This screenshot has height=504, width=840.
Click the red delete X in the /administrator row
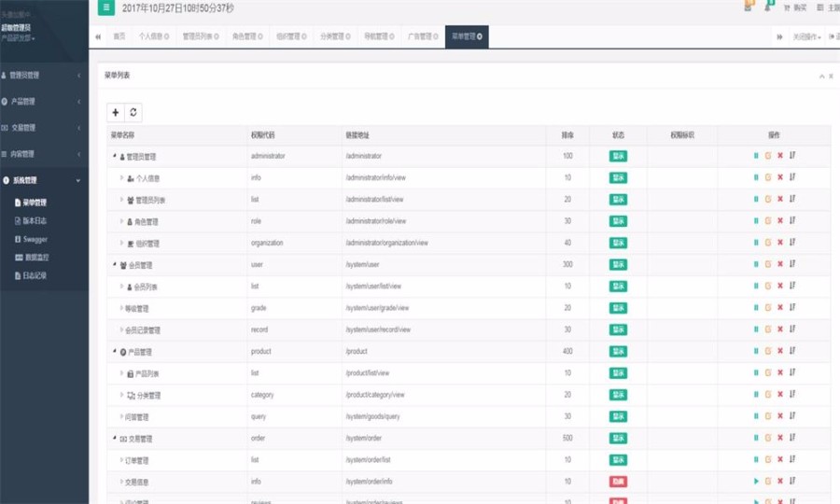click(x=780, y=156)
